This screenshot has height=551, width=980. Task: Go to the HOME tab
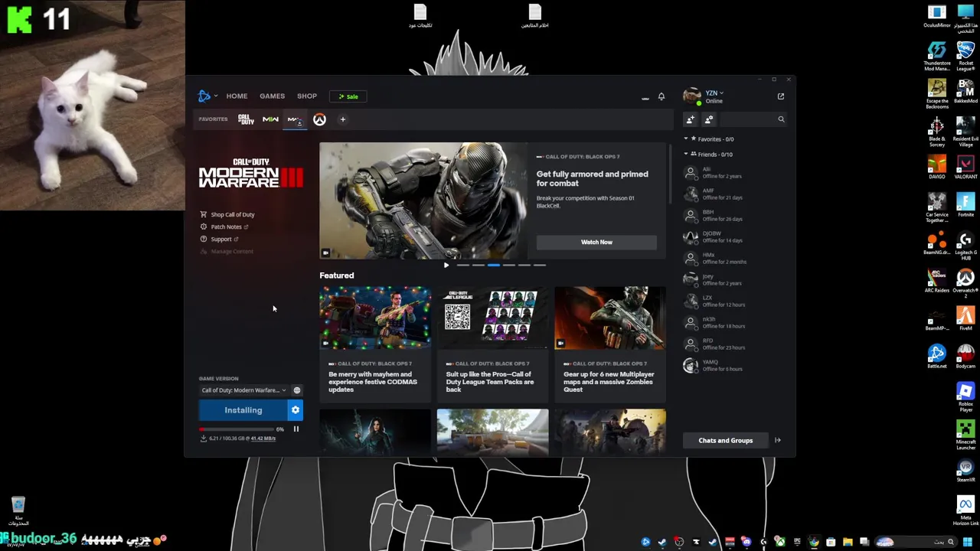tap(237, 96)
